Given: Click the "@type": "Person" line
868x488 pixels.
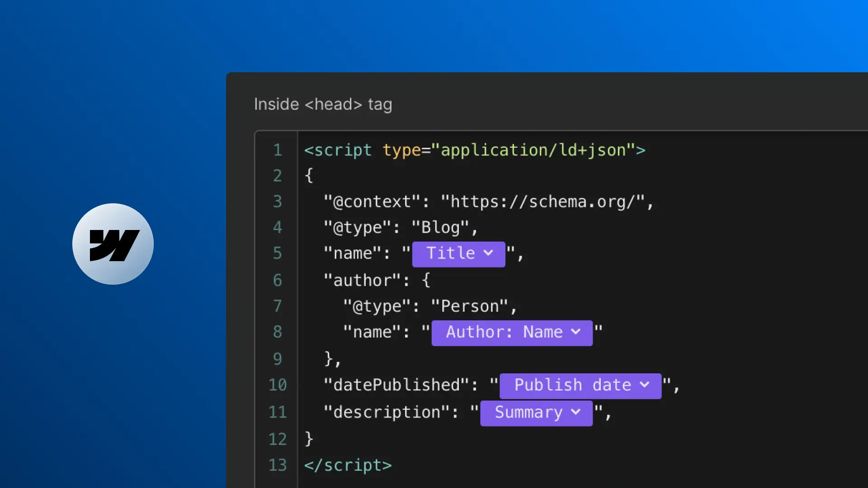Looking at the screenshot, I should click(x=430, y=306).
